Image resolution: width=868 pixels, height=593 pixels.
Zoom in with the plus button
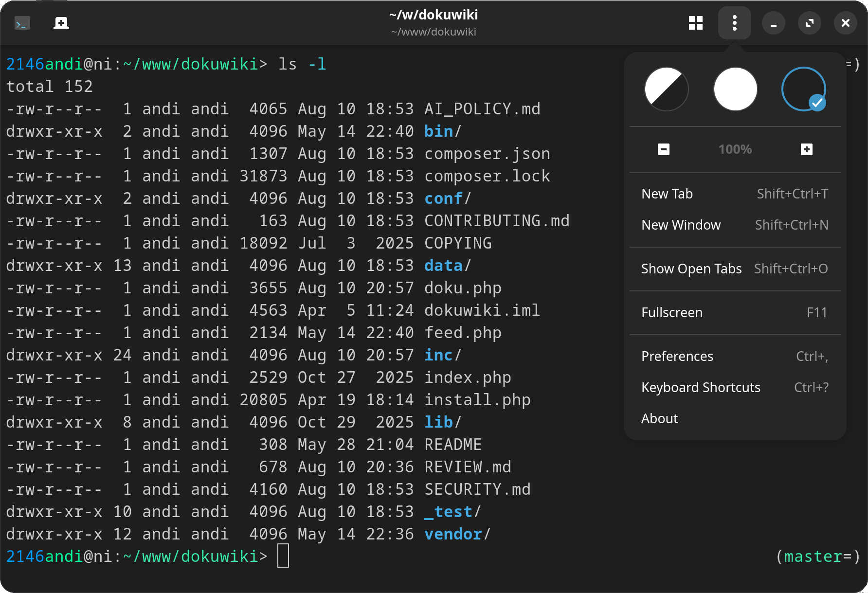pos(807,149)
